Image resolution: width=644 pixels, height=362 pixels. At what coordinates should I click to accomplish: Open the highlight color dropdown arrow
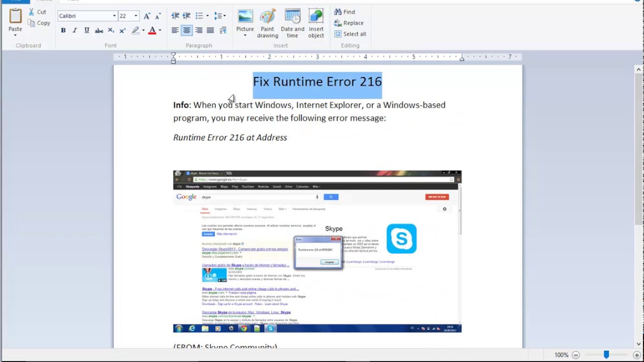pyautogui.click(x=143, y=31)
